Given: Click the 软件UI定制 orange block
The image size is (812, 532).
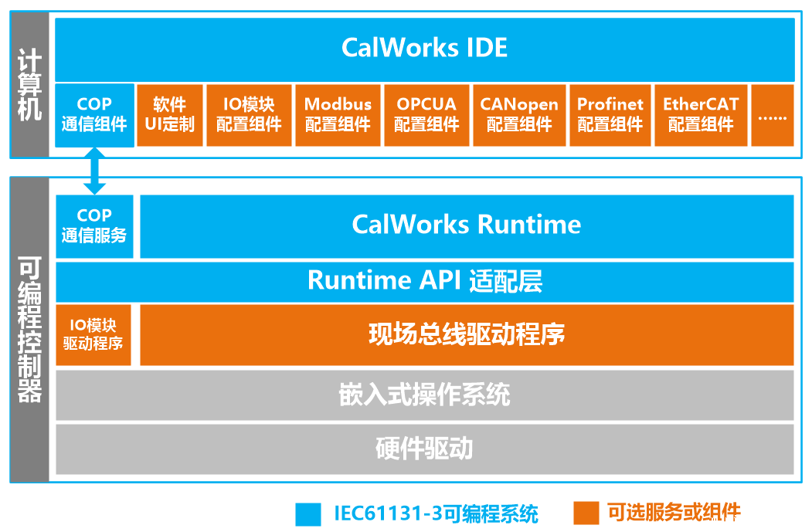Looking at the screenshot, I should (x=169, y=115).
